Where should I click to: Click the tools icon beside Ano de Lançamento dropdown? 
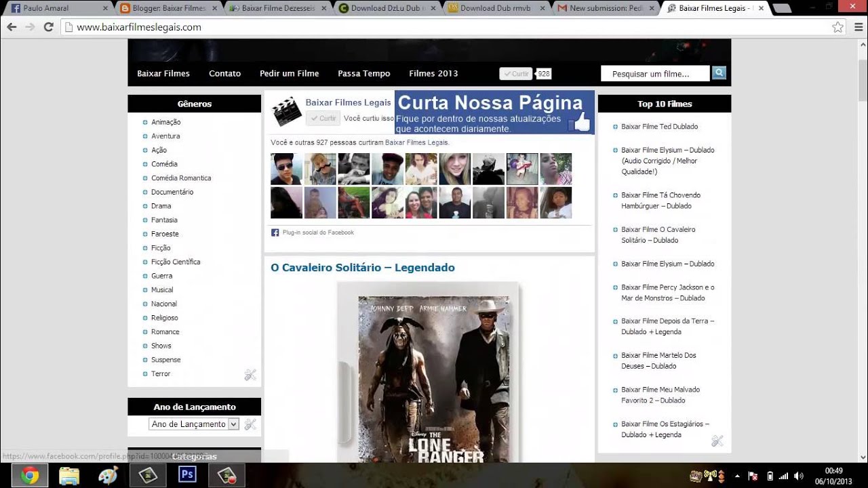point(250,424)
